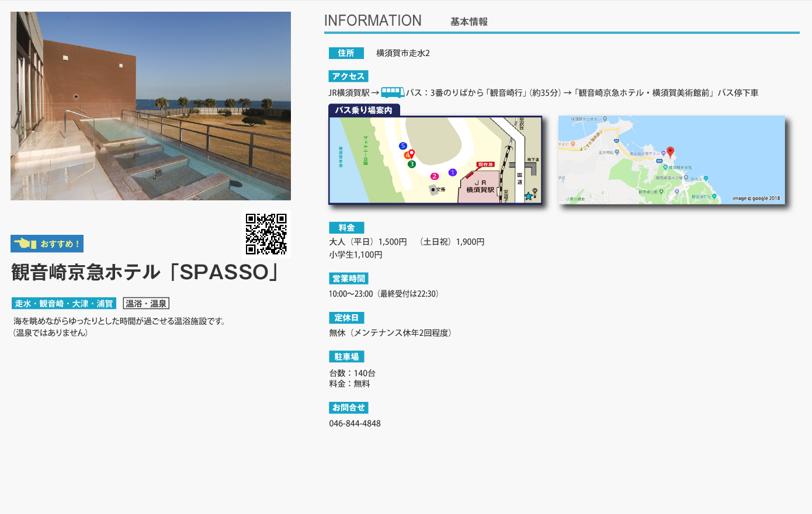The width and height of the screenshot is (812, 514).
Task: Select pink bus stop marker 2
Action: point(434,176)
